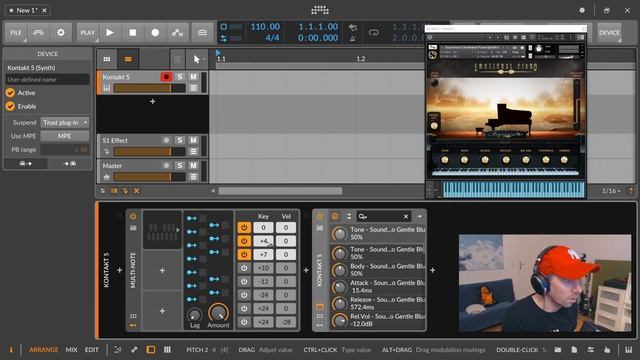The image size is (640, 360).
Task: Uncheck the Active checkbox
Action: [x=10, y=93]
